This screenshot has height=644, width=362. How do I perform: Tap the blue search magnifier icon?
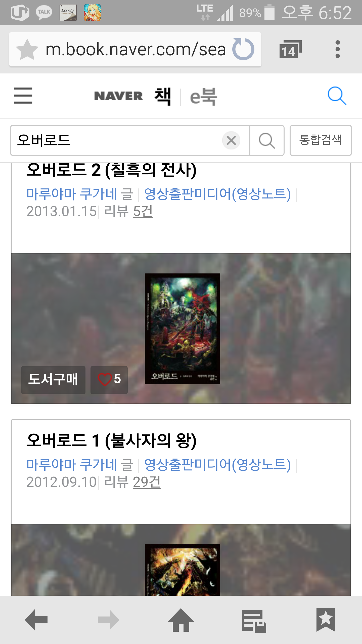(337, 96)
